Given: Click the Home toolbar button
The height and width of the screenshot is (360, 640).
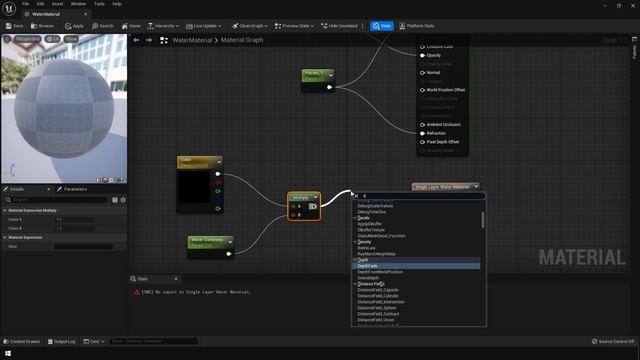Looking at the screenshot, I should [x=131, y=26].
